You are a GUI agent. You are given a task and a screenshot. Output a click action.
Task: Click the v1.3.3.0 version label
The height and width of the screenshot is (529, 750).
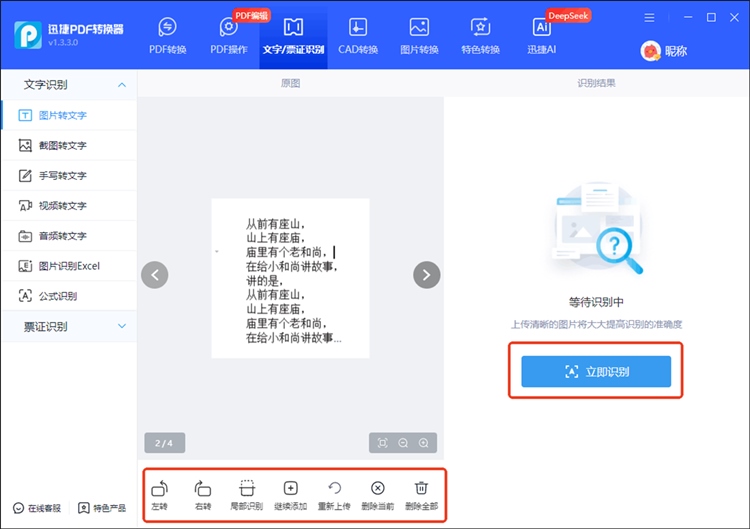pos(63,43)
